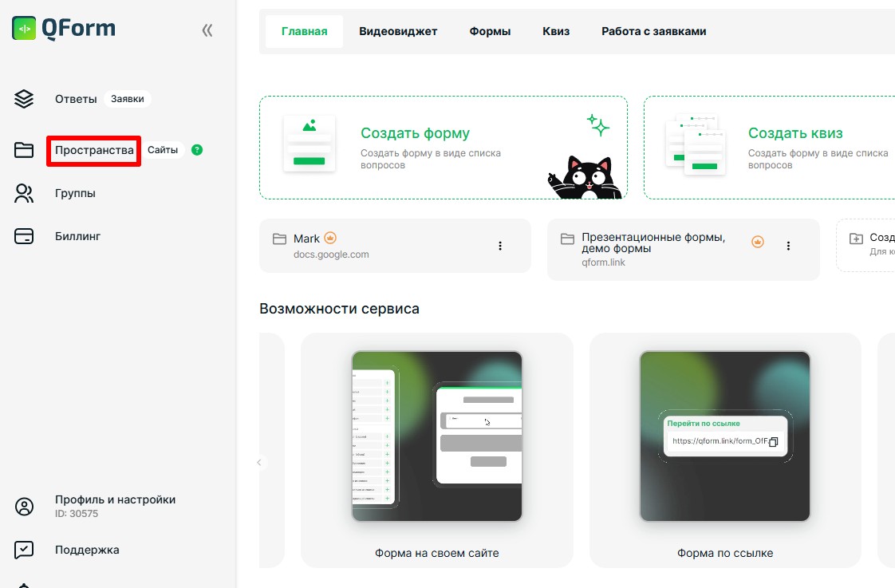Click the QForm logo icon
Screen dimensions: 895x588
tap(24, 29)
